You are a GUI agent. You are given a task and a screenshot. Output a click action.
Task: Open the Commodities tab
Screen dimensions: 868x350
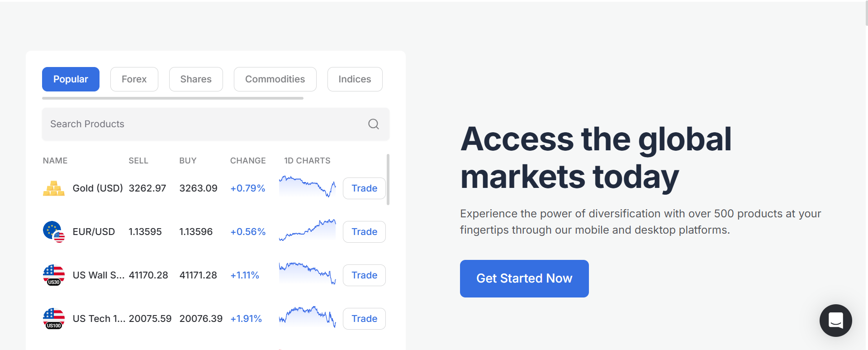(275, 79)
